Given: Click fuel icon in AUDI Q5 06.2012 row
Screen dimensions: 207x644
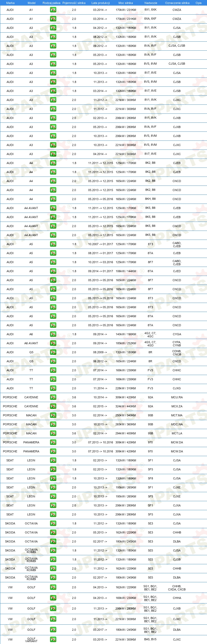Looking at the screenshot, I should [x=53, y=361].
